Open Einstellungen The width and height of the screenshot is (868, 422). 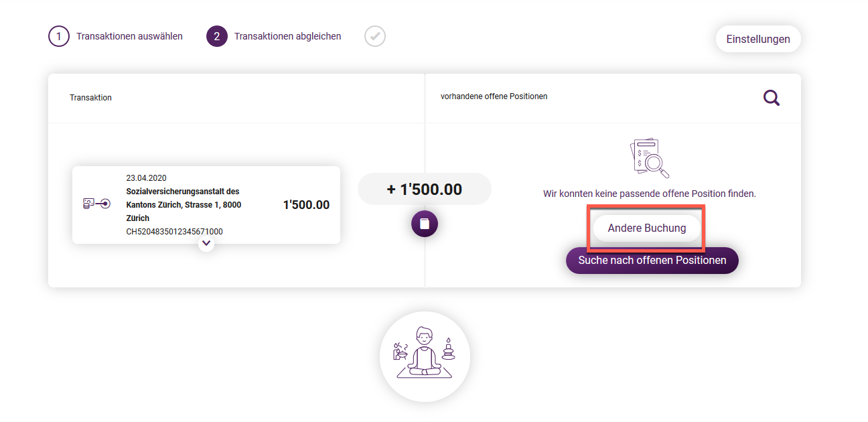click(x=758, y=39)
